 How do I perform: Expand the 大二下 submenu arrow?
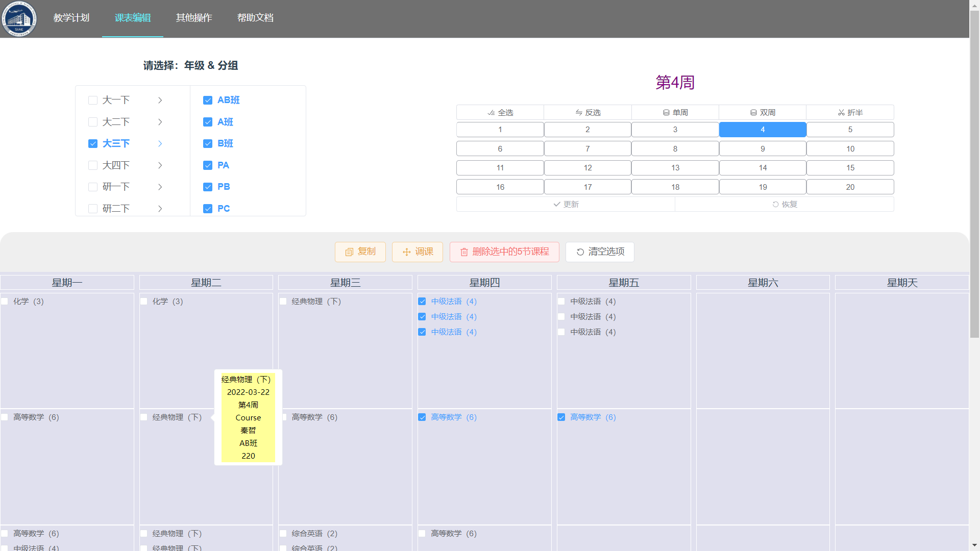[160, 122]
